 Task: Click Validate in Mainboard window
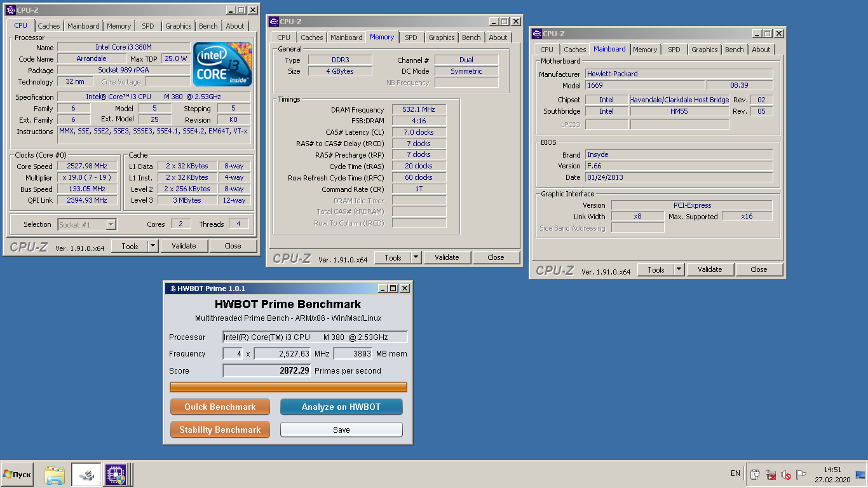[710, 269]
